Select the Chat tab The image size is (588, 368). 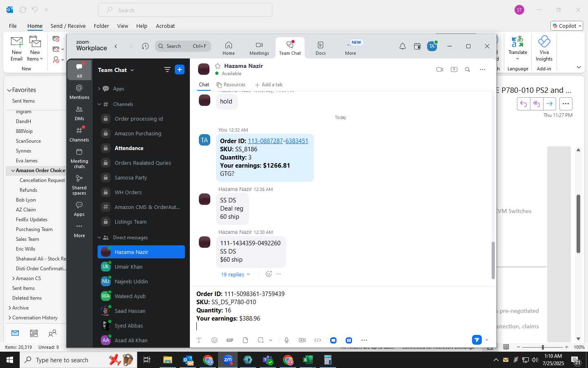pyautogui.click(x=204, y=85)
